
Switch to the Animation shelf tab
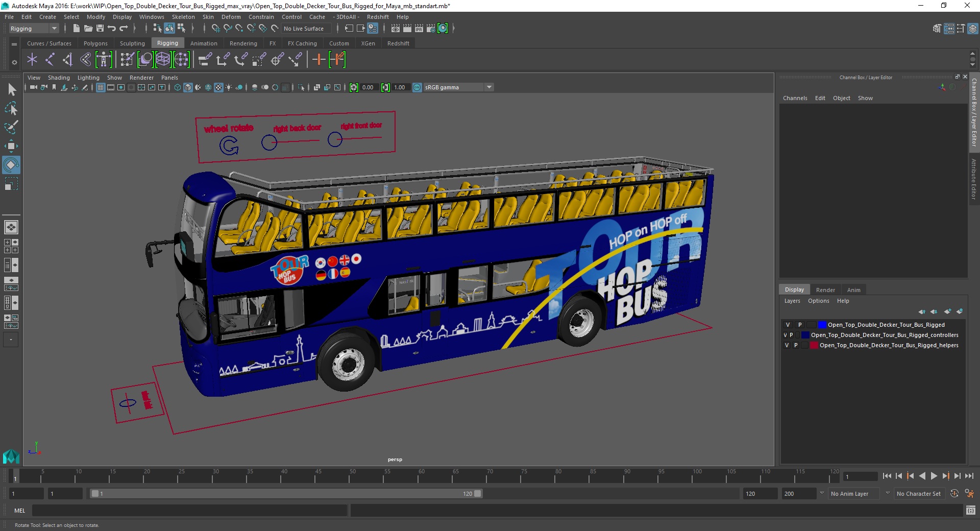(x=204, y=43)
